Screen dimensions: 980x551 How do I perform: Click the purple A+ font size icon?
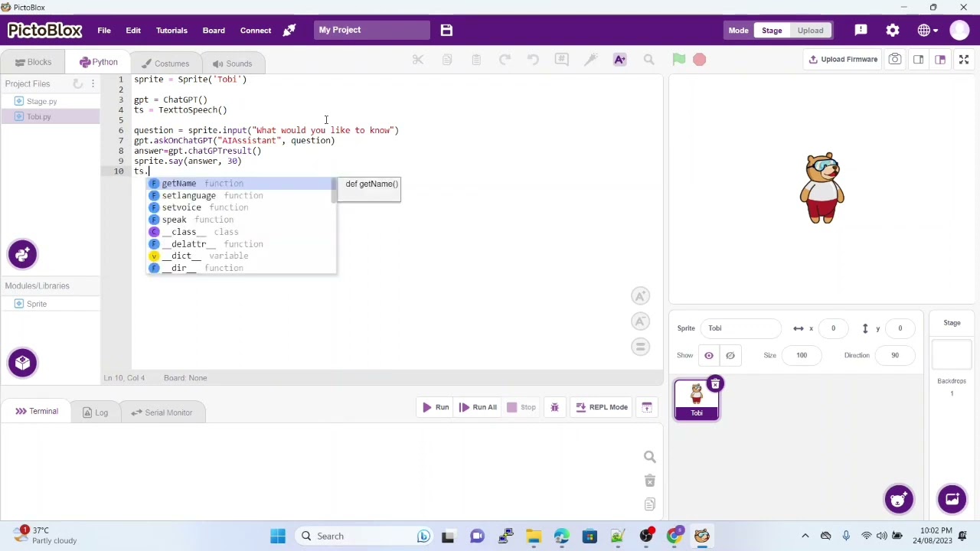point(620,60)
